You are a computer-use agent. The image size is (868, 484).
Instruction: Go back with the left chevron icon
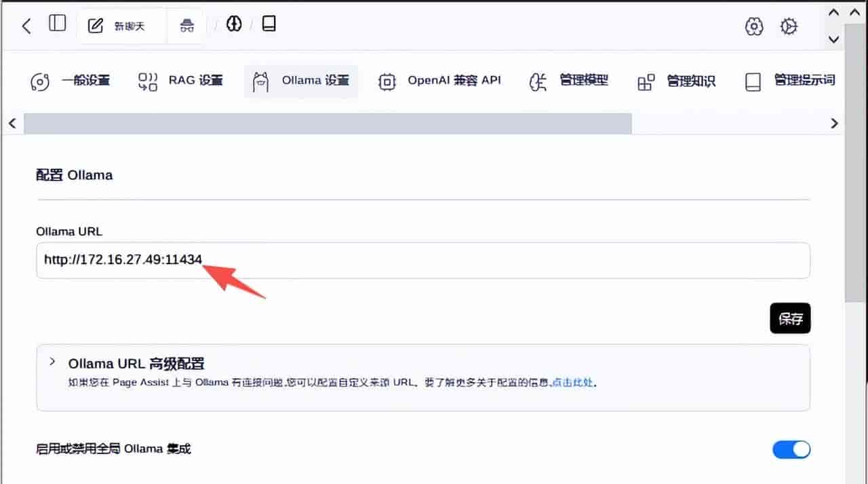coord(26,26)
